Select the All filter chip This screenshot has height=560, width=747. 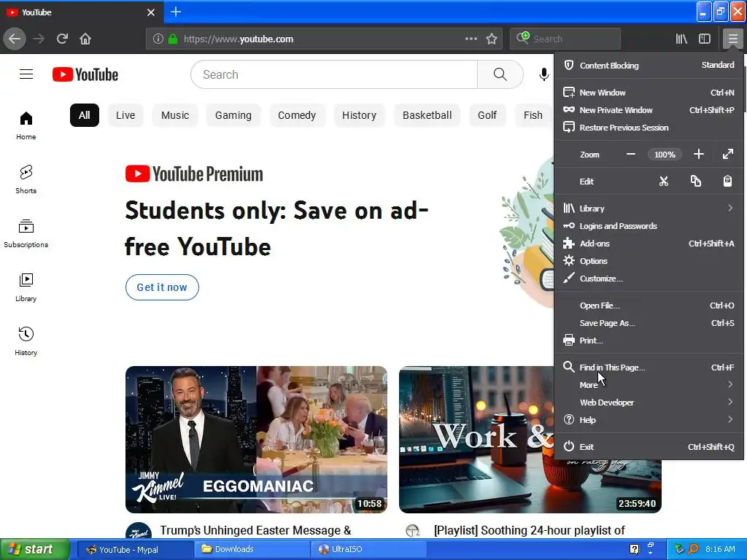[85, 115]
